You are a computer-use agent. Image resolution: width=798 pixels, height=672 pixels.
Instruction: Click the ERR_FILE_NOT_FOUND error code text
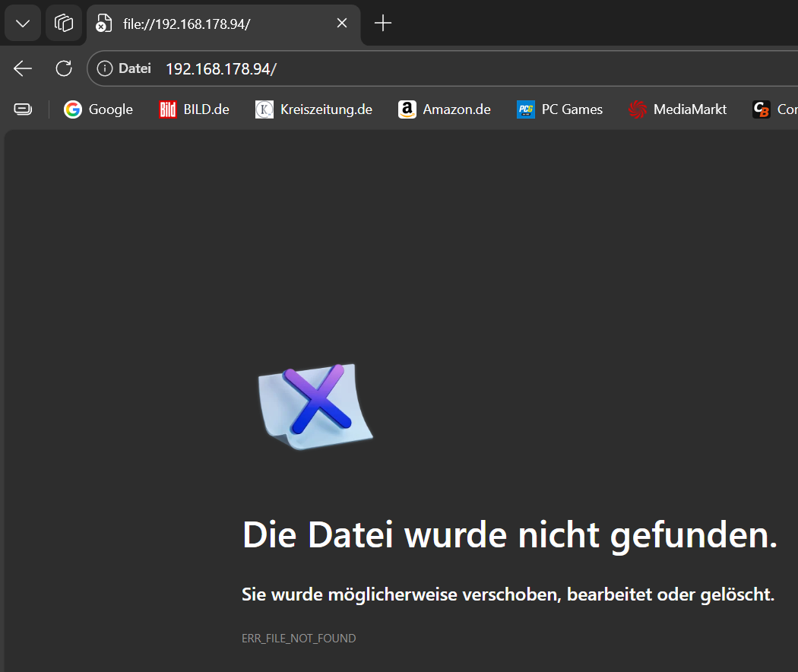point(299,639)
